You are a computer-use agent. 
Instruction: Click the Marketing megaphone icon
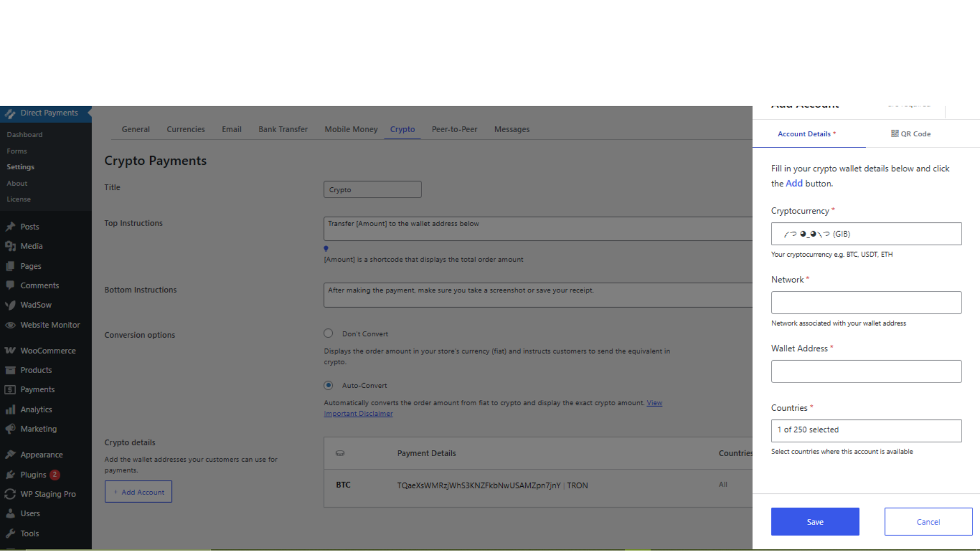point(10,429)
